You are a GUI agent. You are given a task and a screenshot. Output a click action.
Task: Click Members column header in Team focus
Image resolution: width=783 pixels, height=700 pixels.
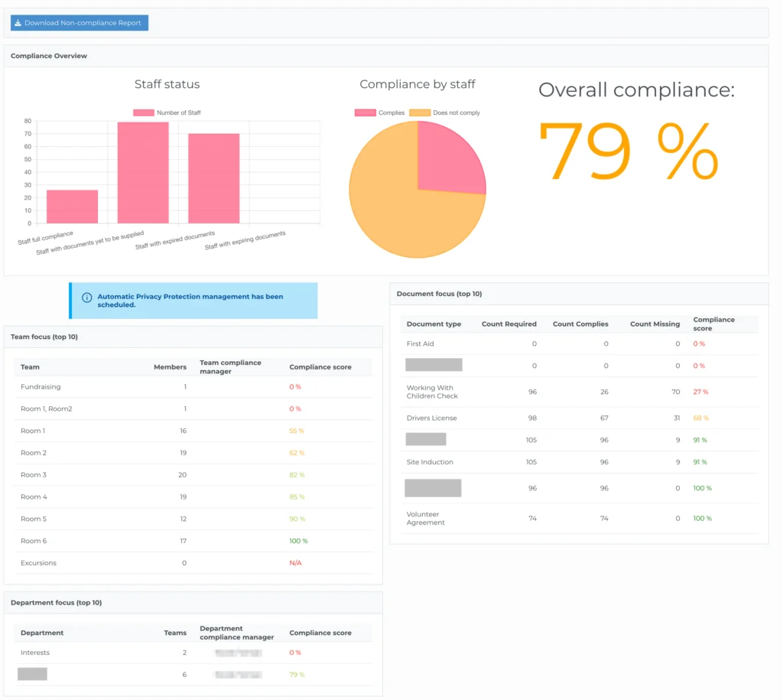click(170, 367)
